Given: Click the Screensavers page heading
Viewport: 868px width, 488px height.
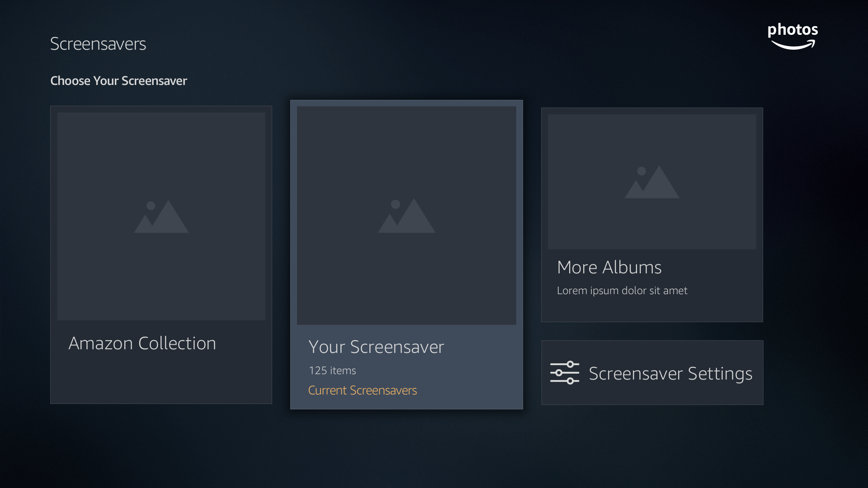Looking at the screenshot, I should [98, 44].
